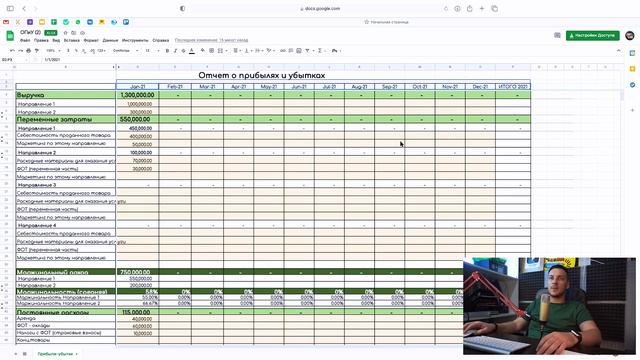Click the Google account avatar

pyautogui.click(x=630, y=36)
